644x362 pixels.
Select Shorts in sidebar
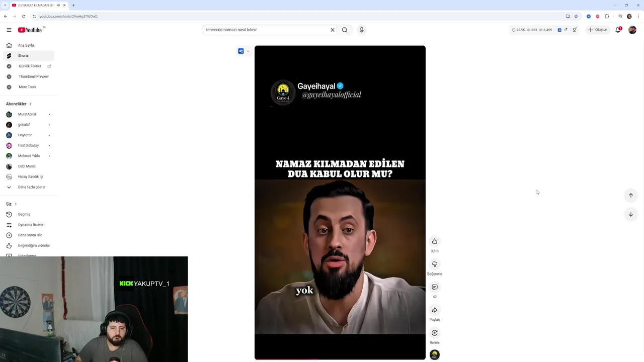pyautogui.click(x=28, y=56)
